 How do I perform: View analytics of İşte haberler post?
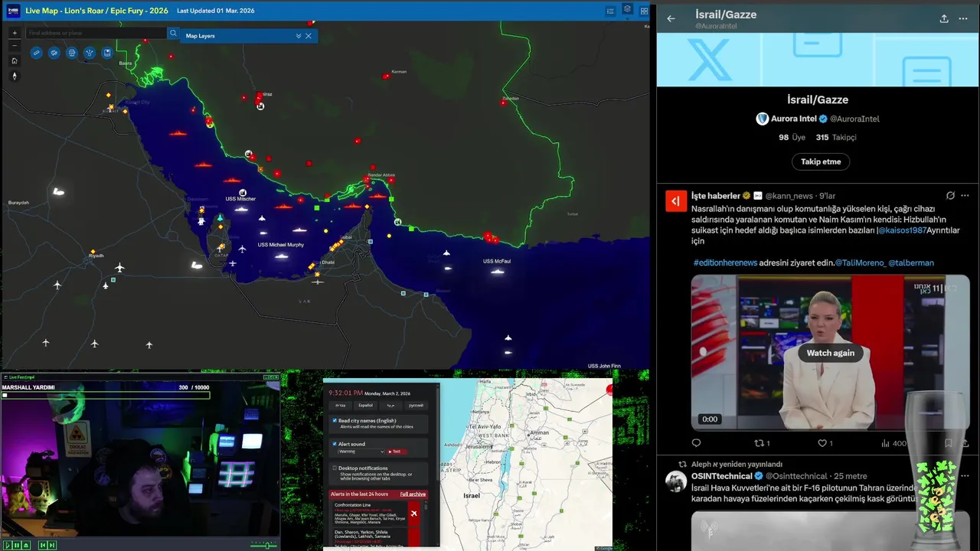[893, 442]
